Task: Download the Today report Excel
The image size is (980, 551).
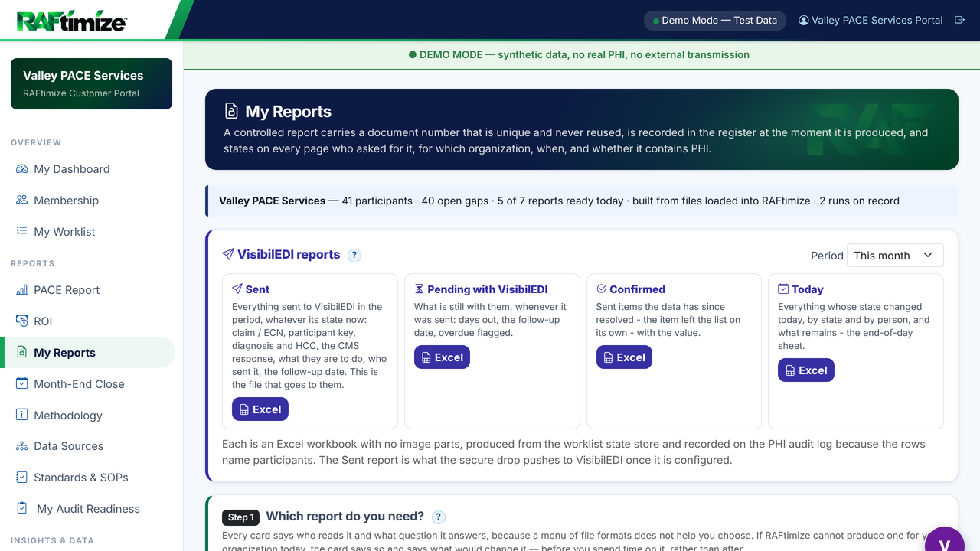Action: (x=806, y=370)
